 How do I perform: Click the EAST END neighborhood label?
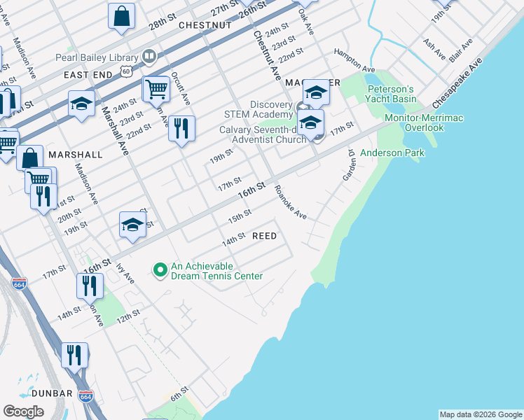[88, 75]
